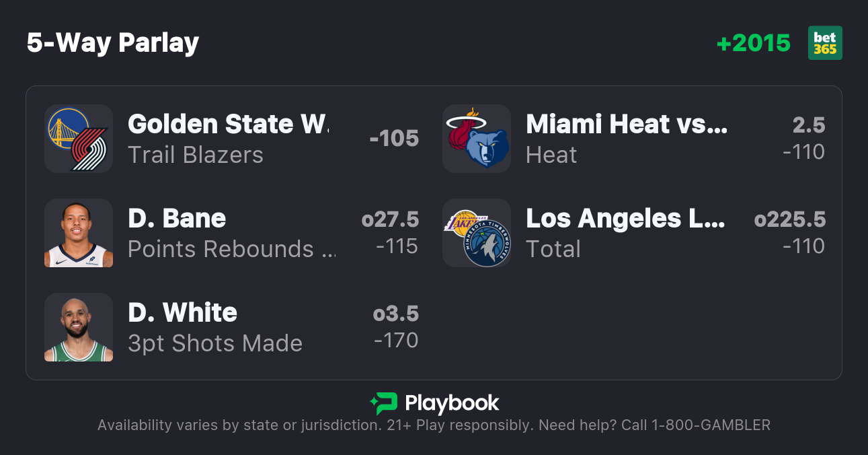Click the 2.5 spread value

point(808,125)
